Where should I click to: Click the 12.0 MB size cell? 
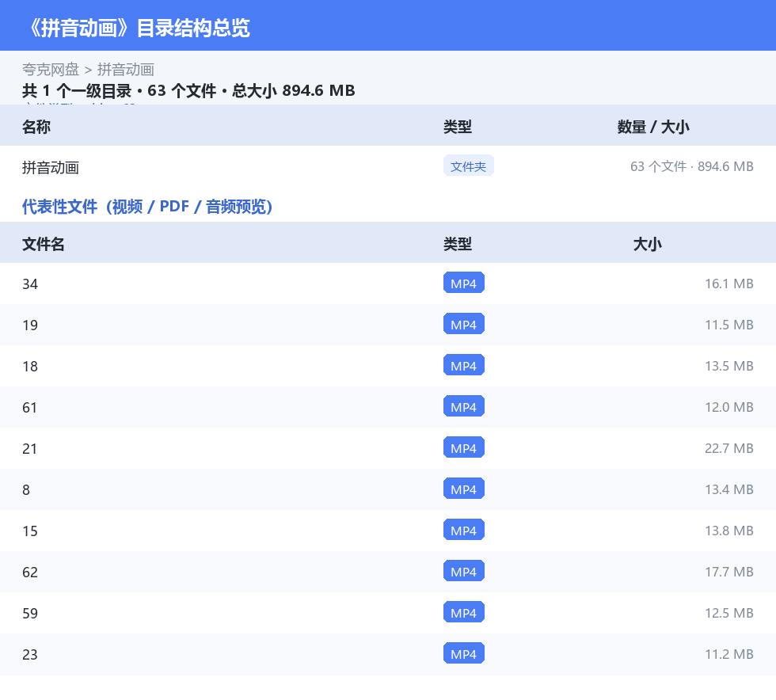point(729,407)
